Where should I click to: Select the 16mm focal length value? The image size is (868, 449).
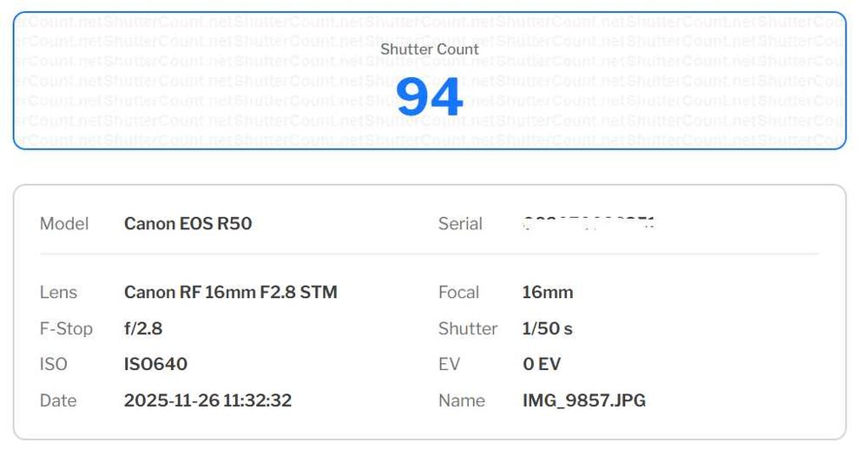[x=548, y=293]
